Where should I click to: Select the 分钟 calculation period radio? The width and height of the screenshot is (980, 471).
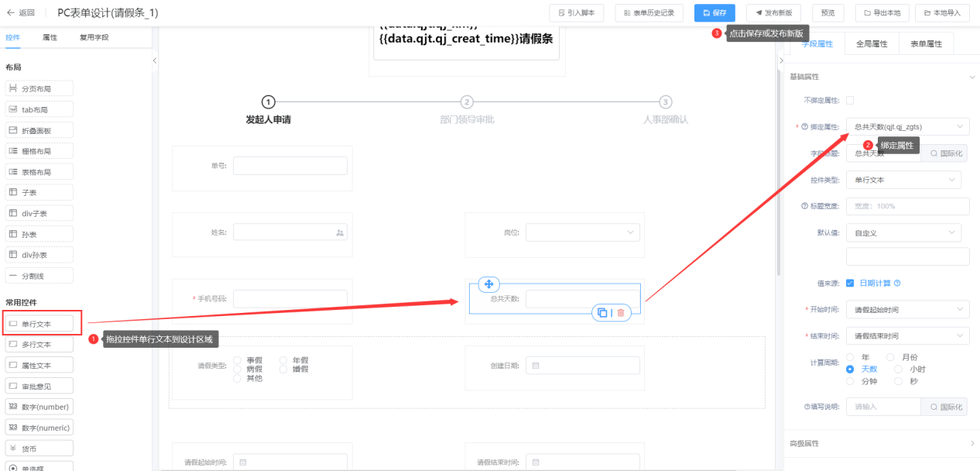pos(850,381)
